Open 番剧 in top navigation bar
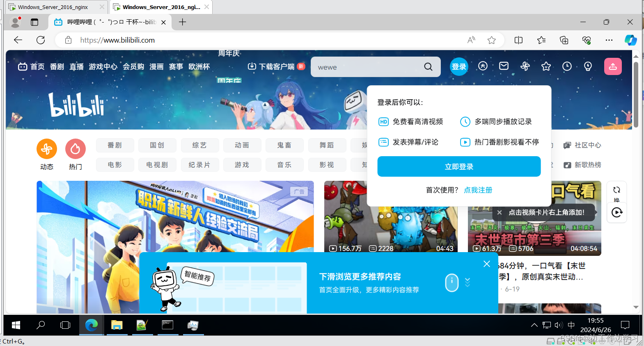The height and width of the screenshot is (346, 644). point(57,66)
